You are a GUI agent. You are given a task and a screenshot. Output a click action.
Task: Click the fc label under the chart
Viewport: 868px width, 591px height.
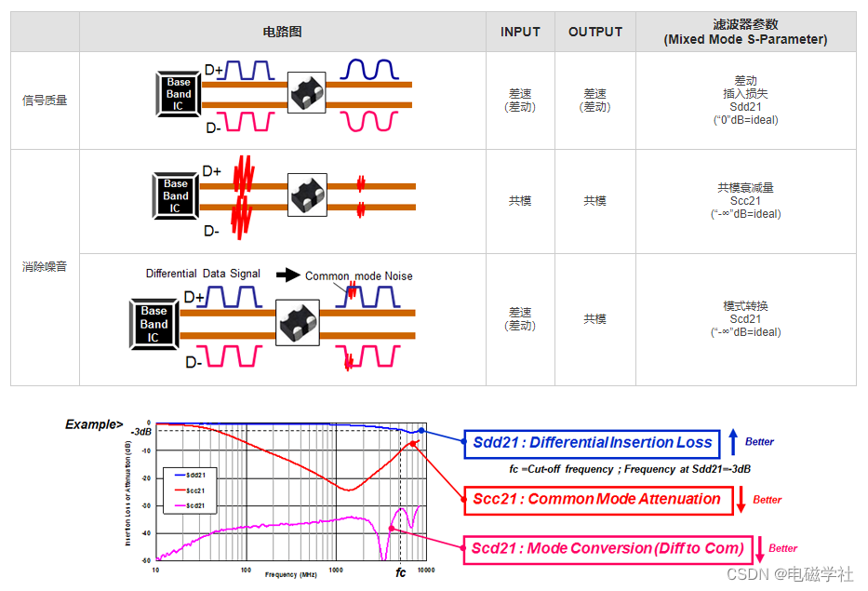(401, 572)
